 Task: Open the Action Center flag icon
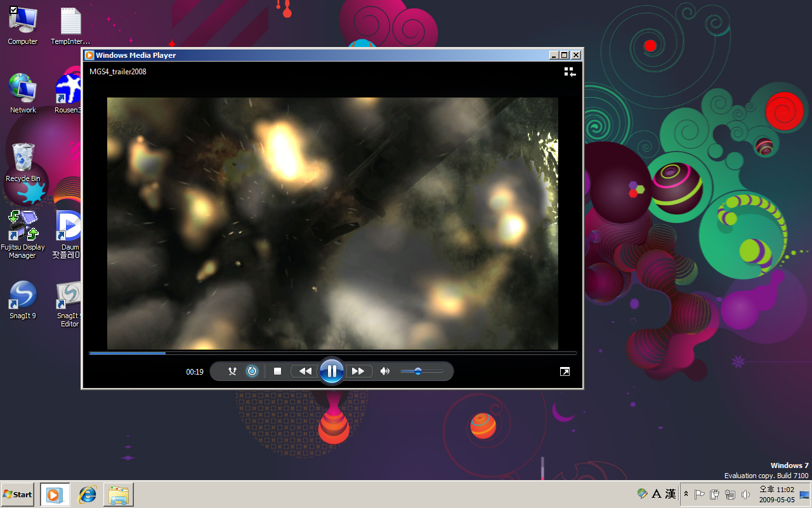pyautogui.click(x=699, y=494)
